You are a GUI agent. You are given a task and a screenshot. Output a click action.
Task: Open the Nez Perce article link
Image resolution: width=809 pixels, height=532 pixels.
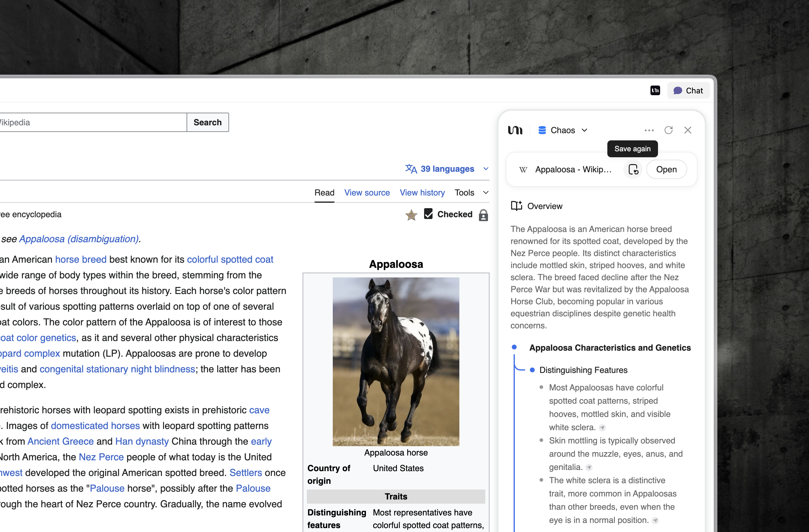pyautogui.click(x=101, y=457)
